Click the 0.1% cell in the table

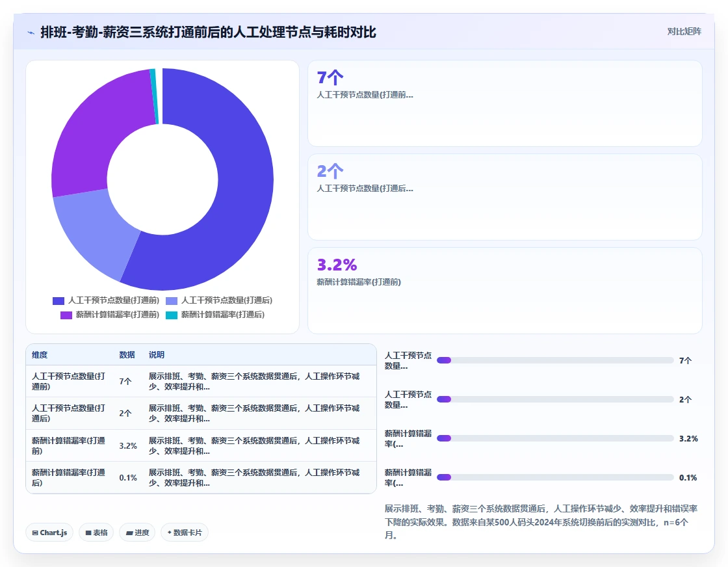[x=127, y=478]
